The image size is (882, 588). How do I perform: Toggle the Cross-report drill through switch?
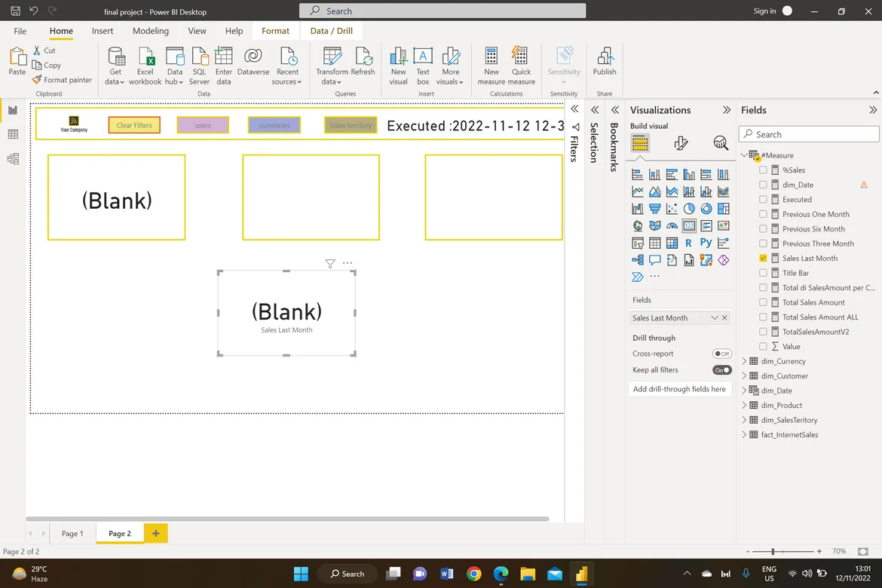[721, 354]
